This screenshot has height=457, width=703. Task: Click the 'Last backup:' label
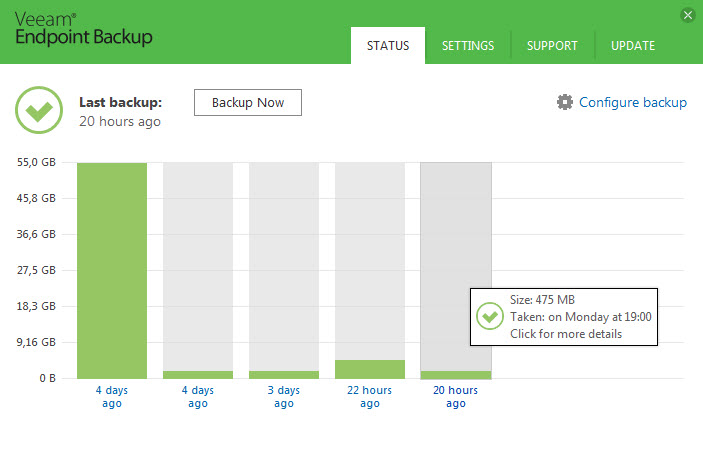[121, 102]
